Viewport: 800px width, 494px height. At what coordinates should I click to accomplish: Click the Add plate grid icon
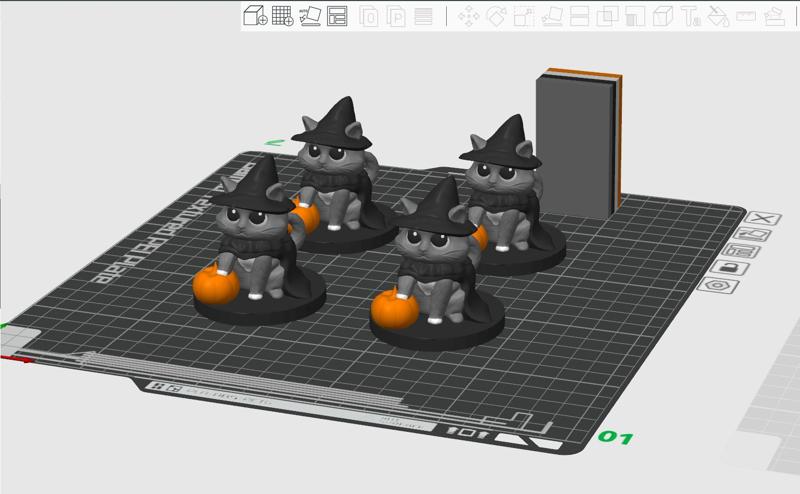point(282,16)
